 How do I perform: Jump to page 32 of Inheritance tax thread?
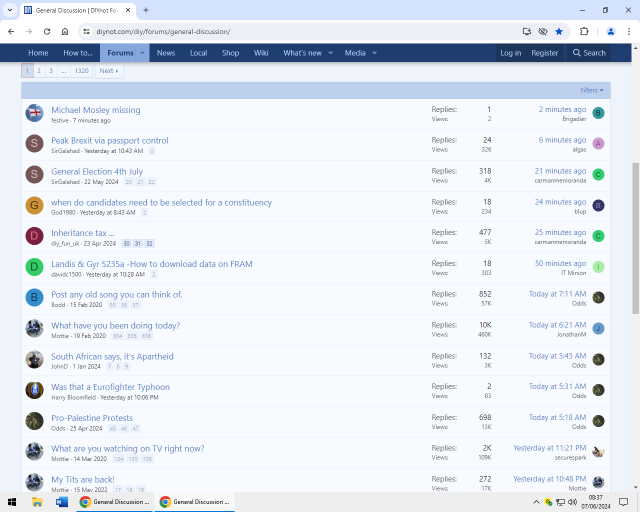click(149, 243)
